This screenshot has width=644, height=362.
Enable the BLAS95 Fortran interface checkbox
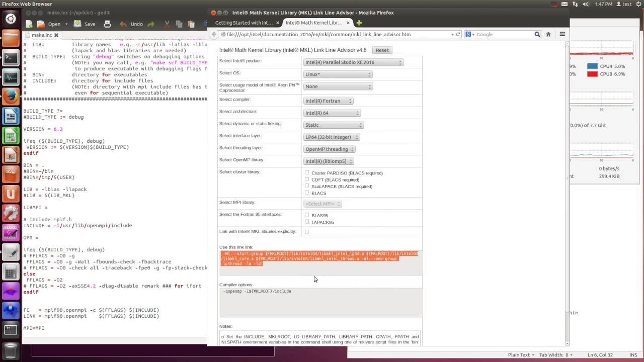(307, 215)
